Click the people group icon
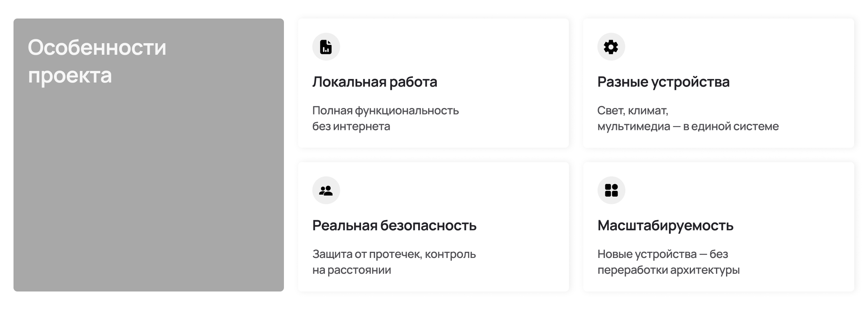 (x=326, y=190)
